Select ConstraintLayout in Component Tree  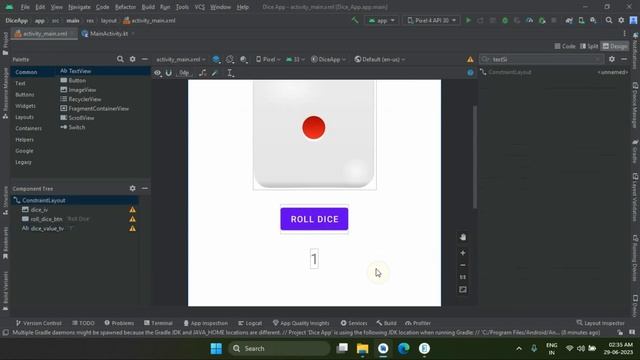(44, 200)
